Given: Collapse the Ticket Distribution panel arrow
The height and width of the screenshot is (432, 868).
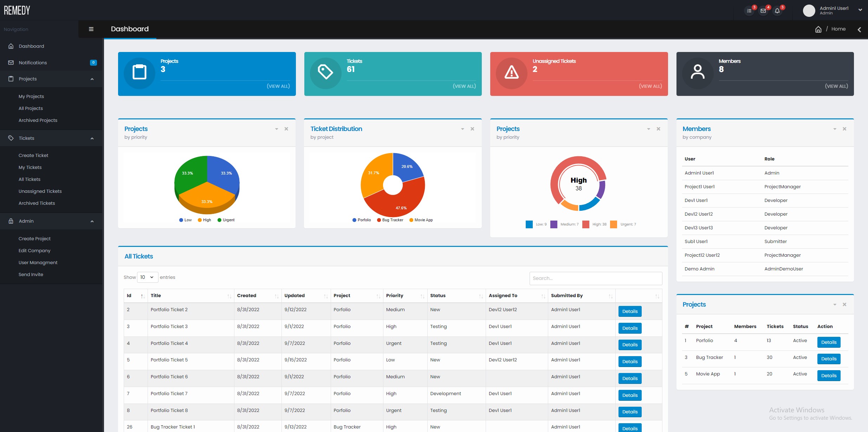Looking at the screenshot, I should [x=462, y=129].
